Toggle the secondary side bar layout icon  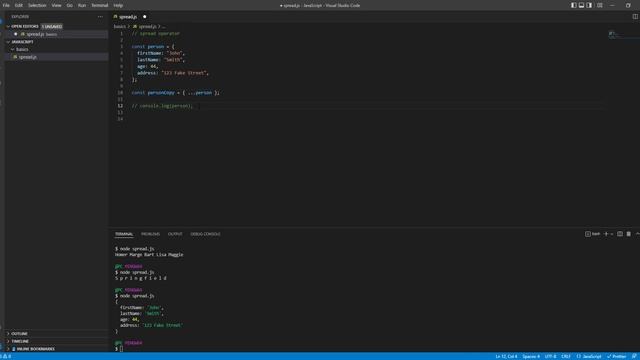(x=589, y=5)
